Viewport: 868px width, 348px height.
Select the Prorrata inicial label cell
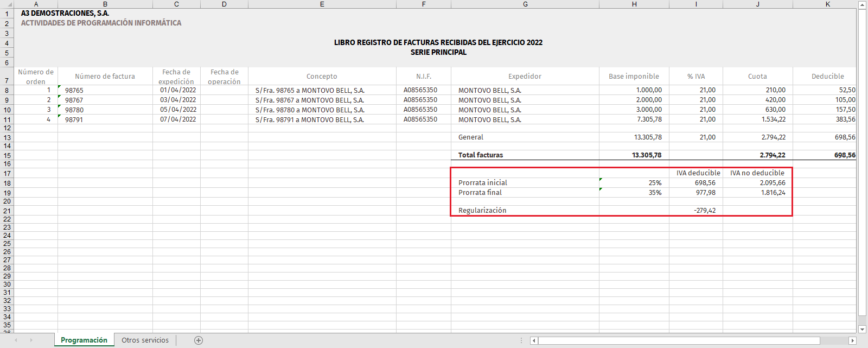coord(525,183)
